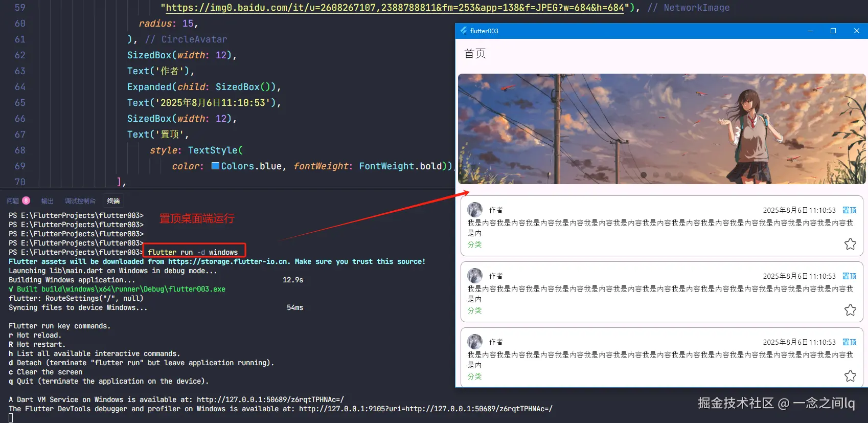868x423 pixels.
Task: Select the 终端 panel tab
Action: pyautogui.click(x=113, y=201)
